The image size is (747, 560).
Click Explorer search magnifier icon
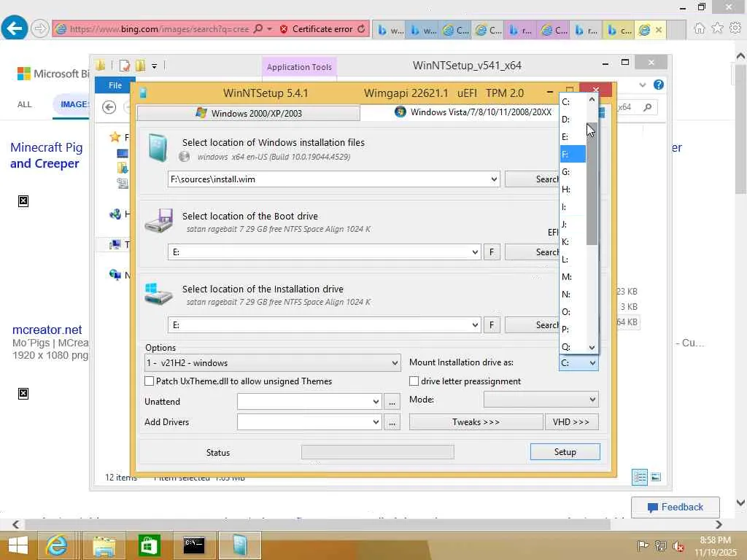[x=648, y=107]
